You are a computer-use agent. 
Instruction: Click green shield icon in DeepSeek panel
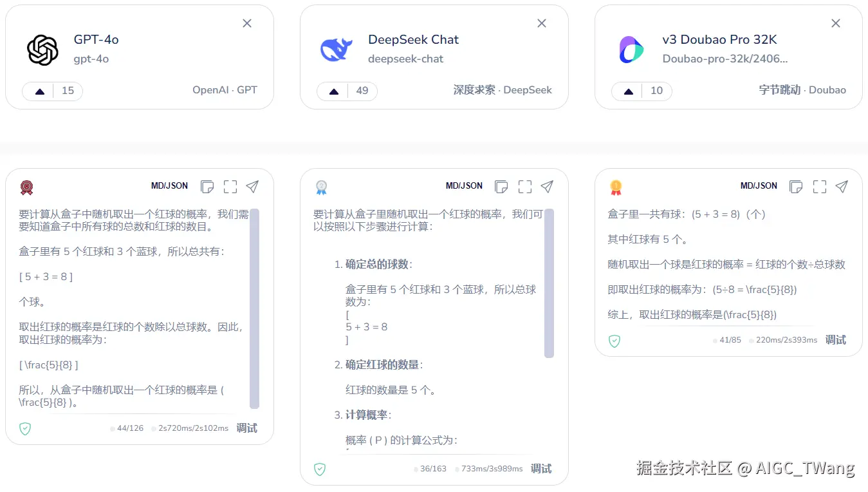pyautogui.click(x=320, y=469)
